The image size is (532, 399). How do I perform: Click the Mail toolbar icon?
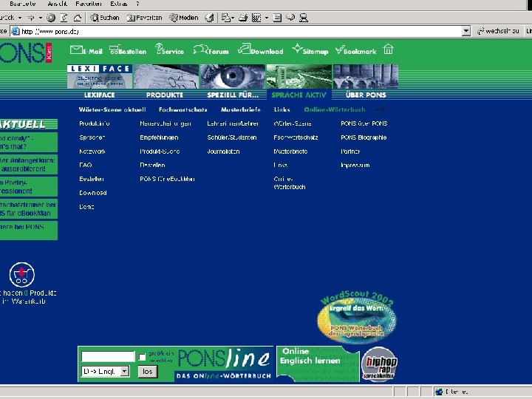click(x=225, y=18)
